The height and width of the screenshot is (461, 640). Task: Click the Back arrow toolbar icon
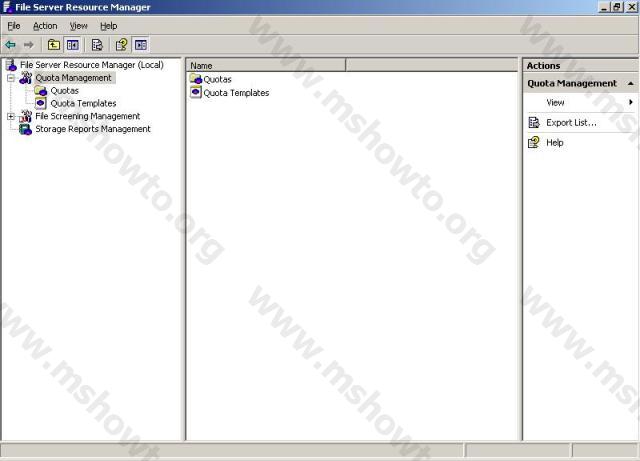pyautogui.click(x=10, y=45)
